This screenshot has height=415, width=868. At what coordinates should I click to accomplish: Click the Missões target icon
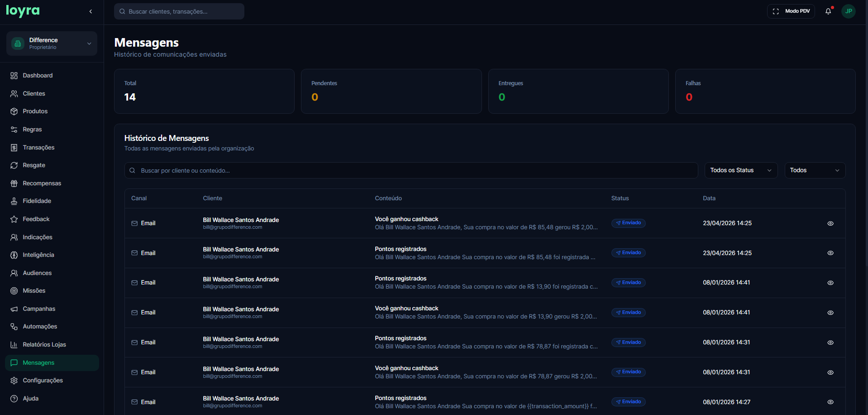point(14,291)
